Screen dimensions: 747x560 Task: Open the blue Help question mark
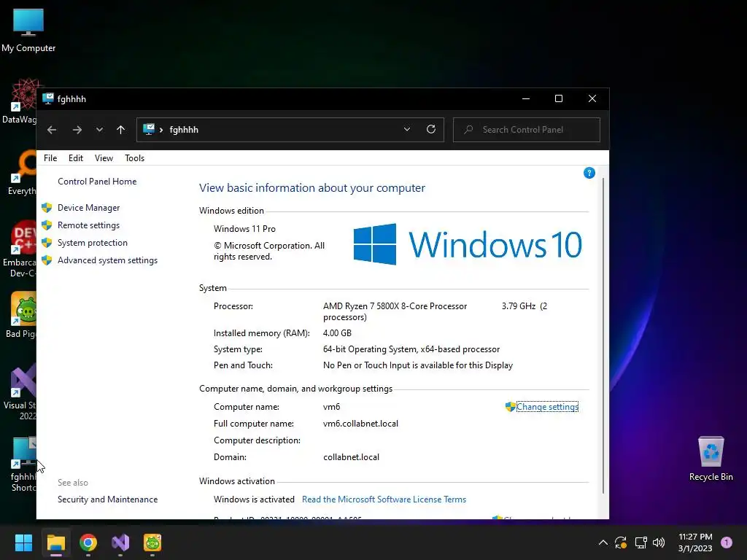click(589, 173)
